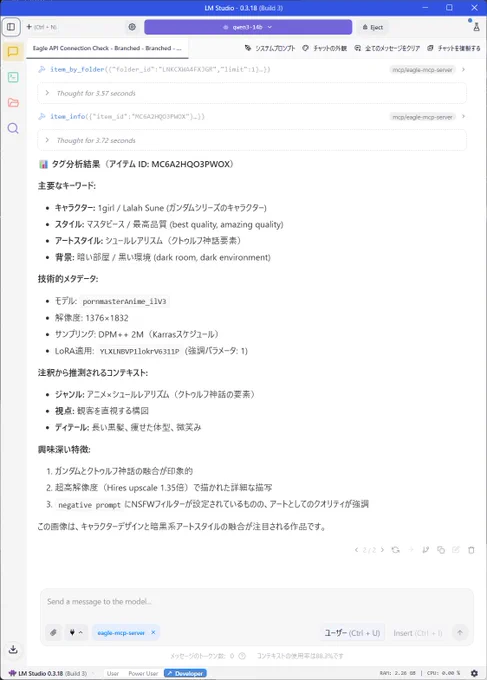Viewport: 487px width, 680px height.
Task: Click the CPU usage status entry
Action: coord(443,673)
